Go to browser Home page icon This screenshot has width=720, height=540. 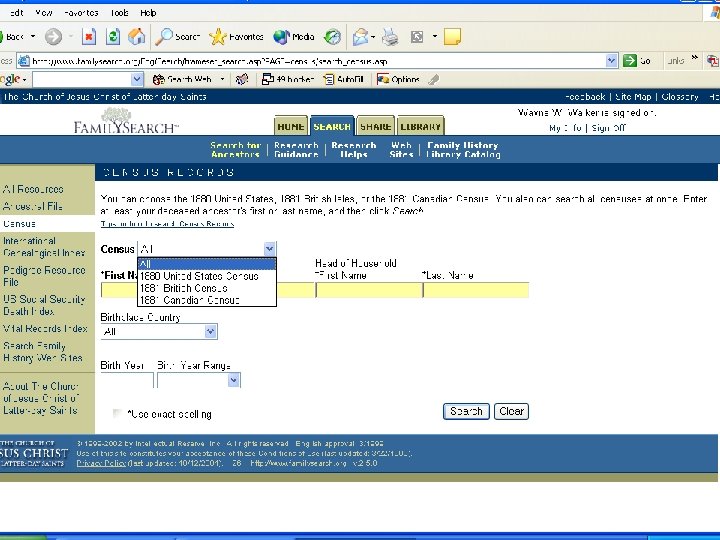click(136, 37)
